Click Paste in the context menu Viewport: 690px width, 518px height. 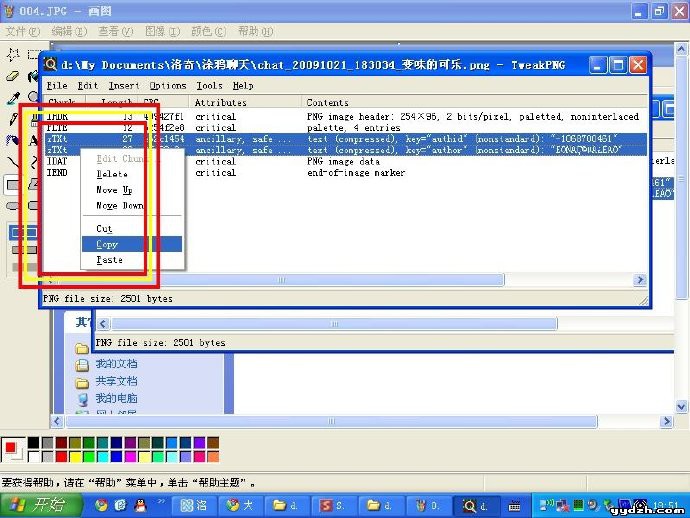(x=109, y=260)
